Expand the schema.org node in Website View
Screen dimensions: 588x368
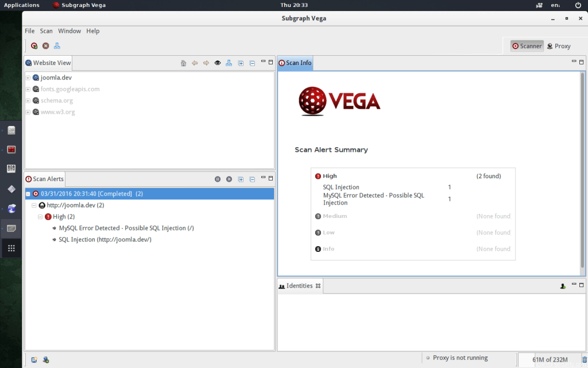point(28,100)
